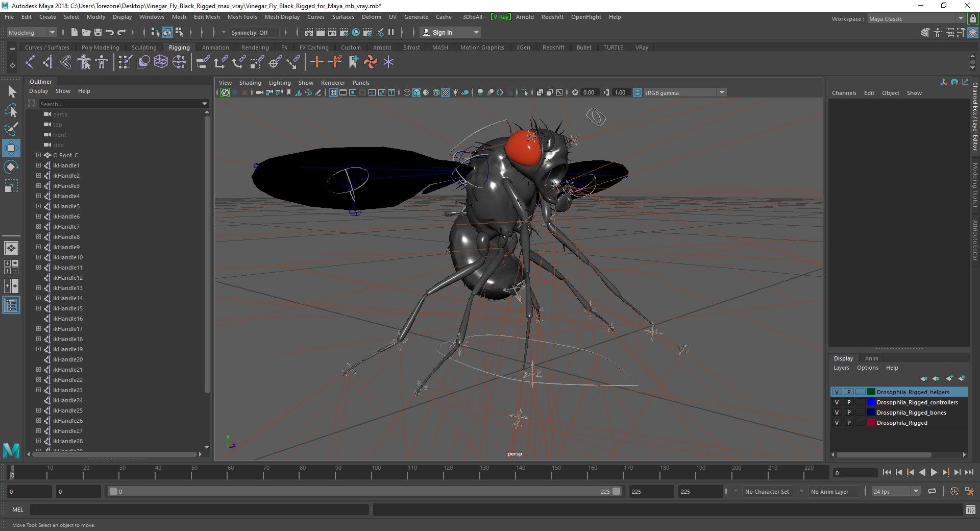This screenshot has height=531, width=980.
Task: Activate the Paint Selection tool
Action: 11,129
